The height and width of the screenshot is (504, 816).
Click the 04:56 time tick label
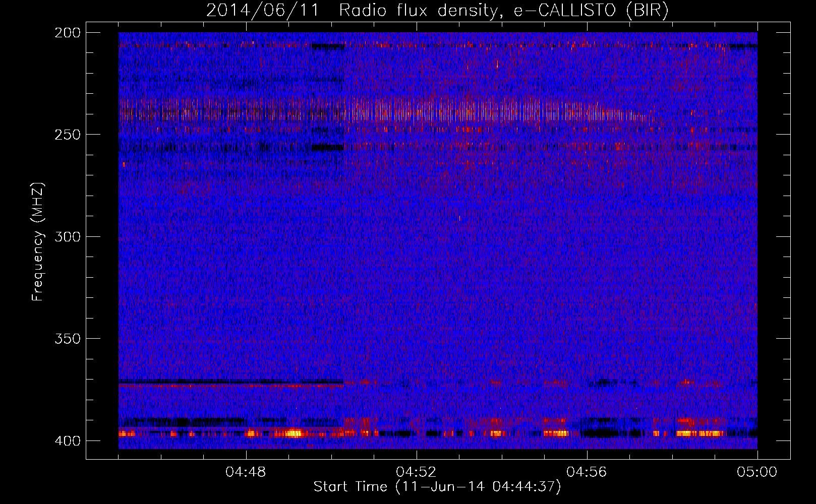(x=587, y=472)
